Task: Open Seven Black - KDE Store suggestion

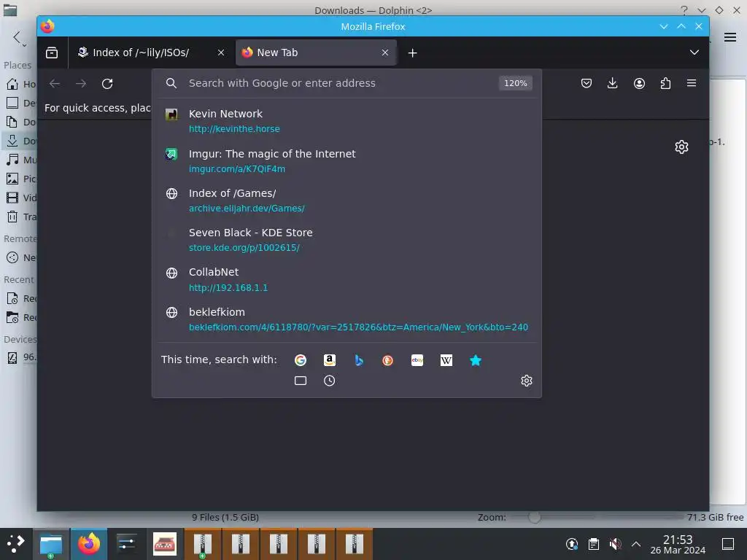Action: pos(347,240)
